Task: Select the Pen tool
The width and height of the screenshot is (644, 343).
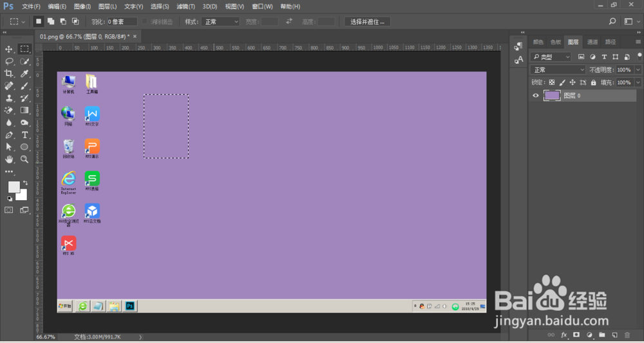Action: click(8, 135)
